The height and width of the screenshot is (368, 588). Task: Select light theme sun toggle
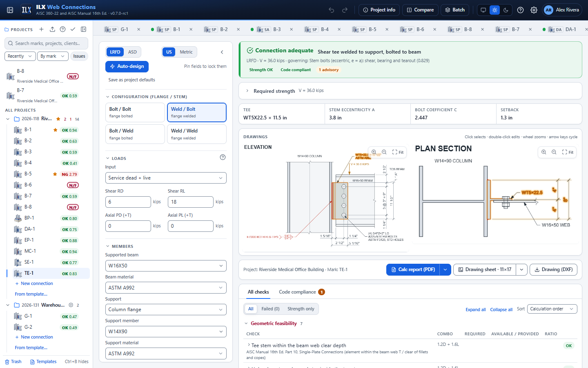494,10
